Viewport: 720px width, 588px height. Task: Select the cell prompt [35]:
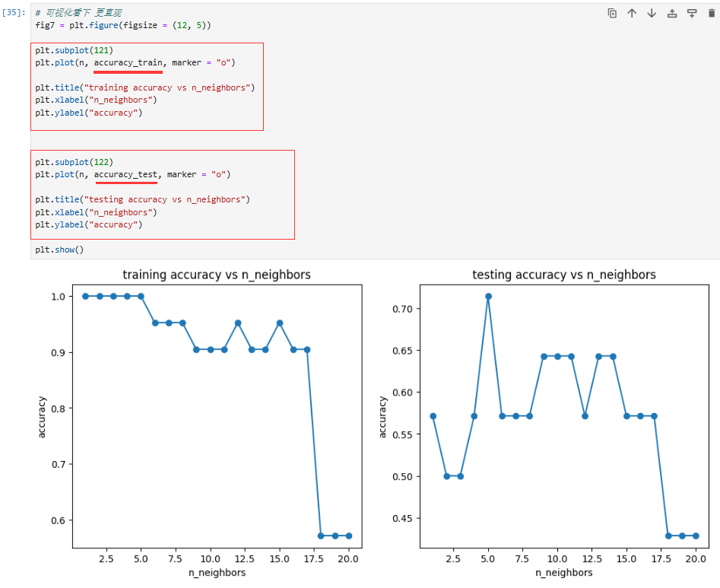pos(14,12)
